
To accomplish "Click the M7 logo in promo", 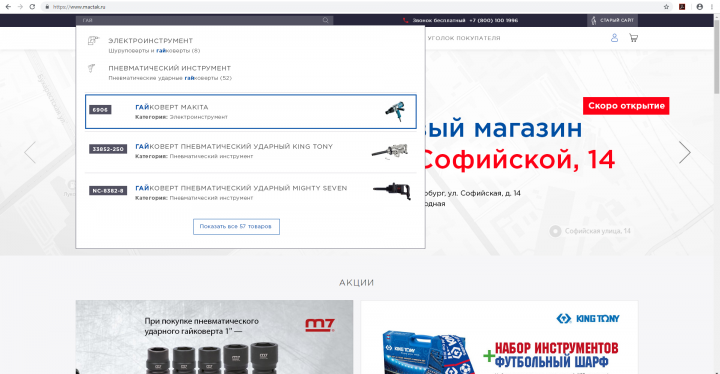I will (x=320, y=325).
